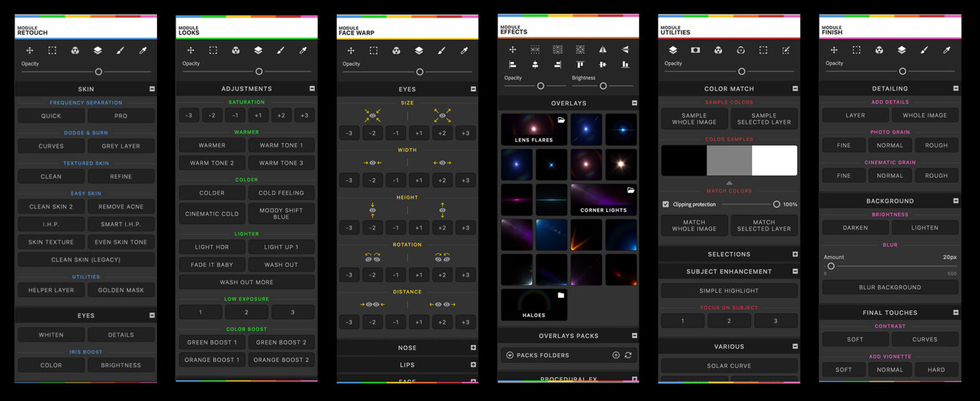Expand the Selections section in Utilities
The height and width of the screenshot is (401, 980).
coord(795,254)
